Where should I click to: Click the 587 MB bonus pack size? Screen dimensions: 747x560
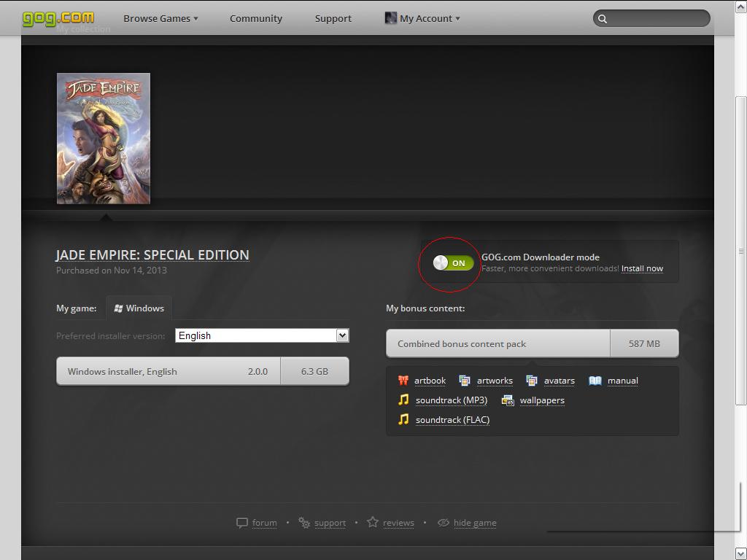644,344
